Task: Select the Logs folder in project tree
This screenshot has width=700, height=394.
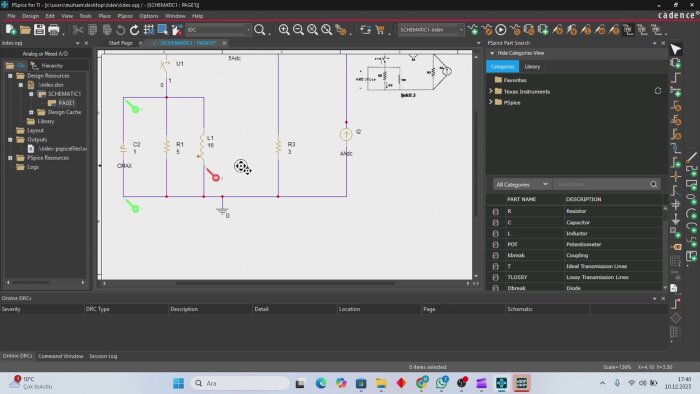Action: point(33,167)
